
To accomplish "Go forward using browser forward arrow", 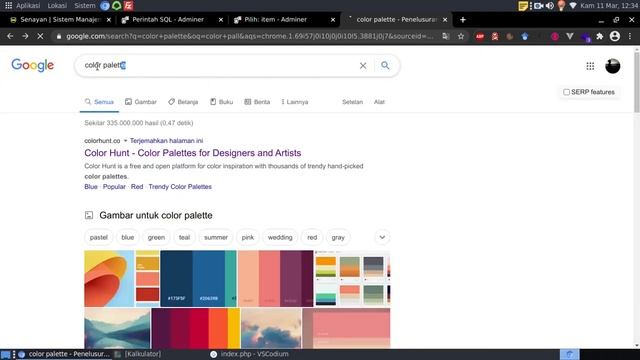I will coord(25,36).
